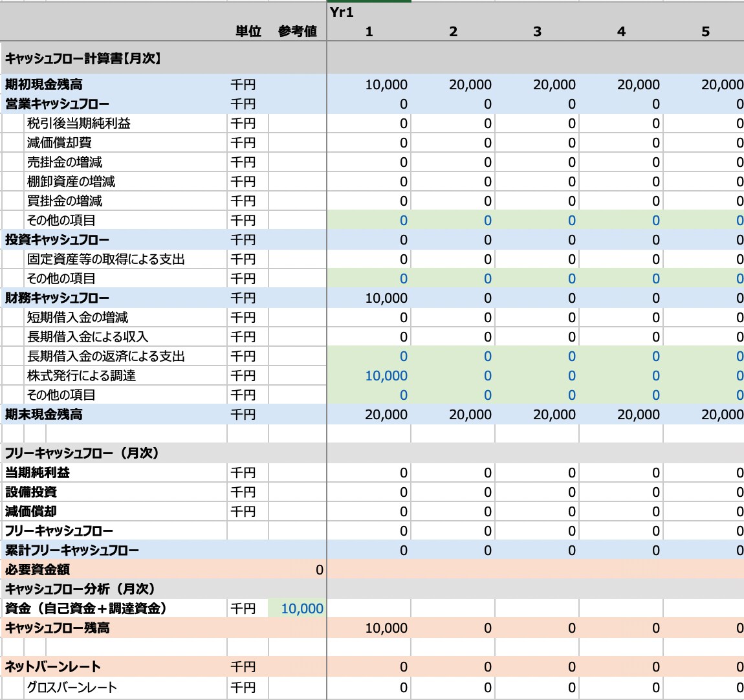Select the キャッシュフロー計算書【月次】 header cell

point(83,58)
